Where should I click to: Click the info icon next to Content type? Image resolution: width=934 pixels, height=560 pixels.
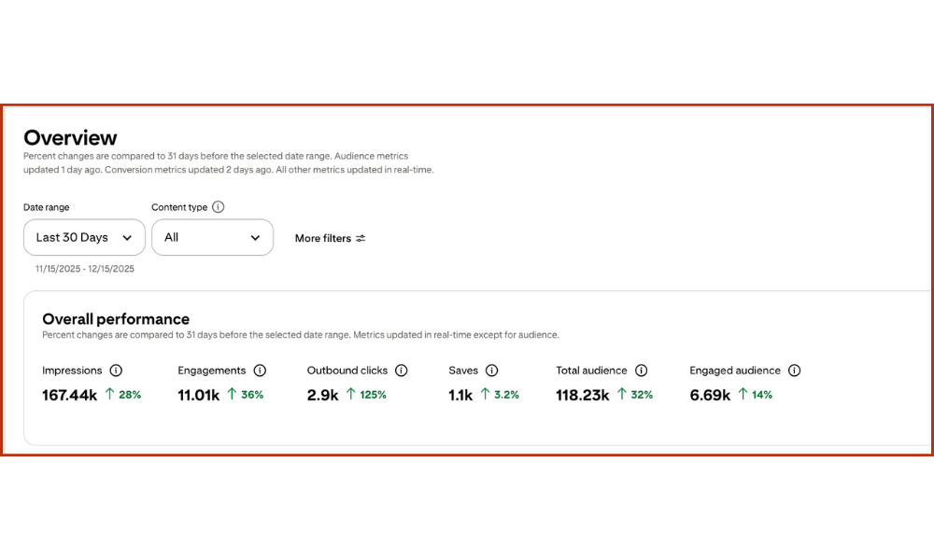[x=218, y=207]
